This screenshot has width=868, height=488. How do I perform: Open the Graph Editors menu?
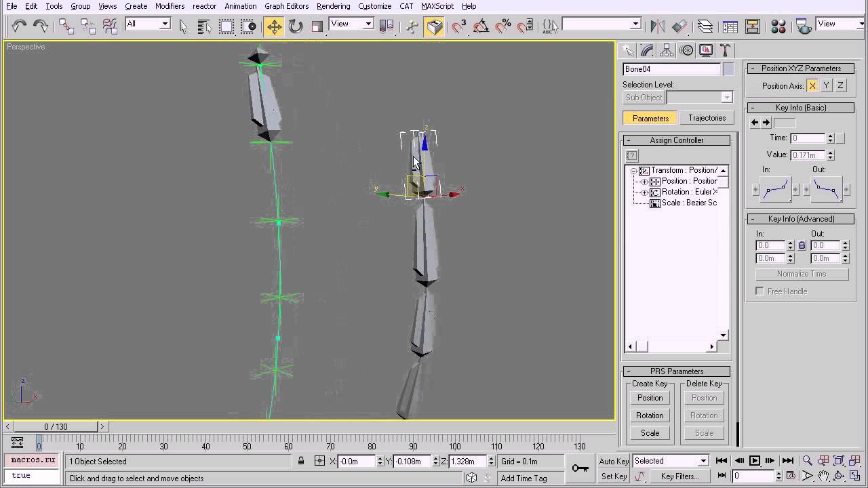[x=286, y=6]
